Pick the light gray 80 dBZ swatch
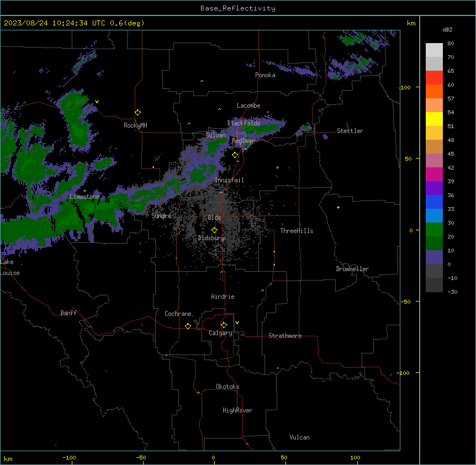This screenshot has height=465, width=476. coord(434,50)
